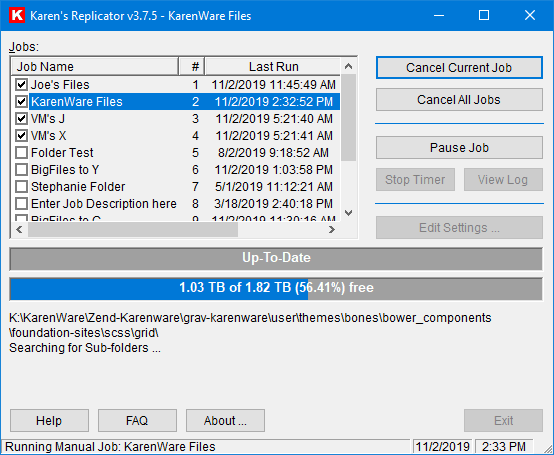Click the jobs list scroll right arrow

point(331,230)
